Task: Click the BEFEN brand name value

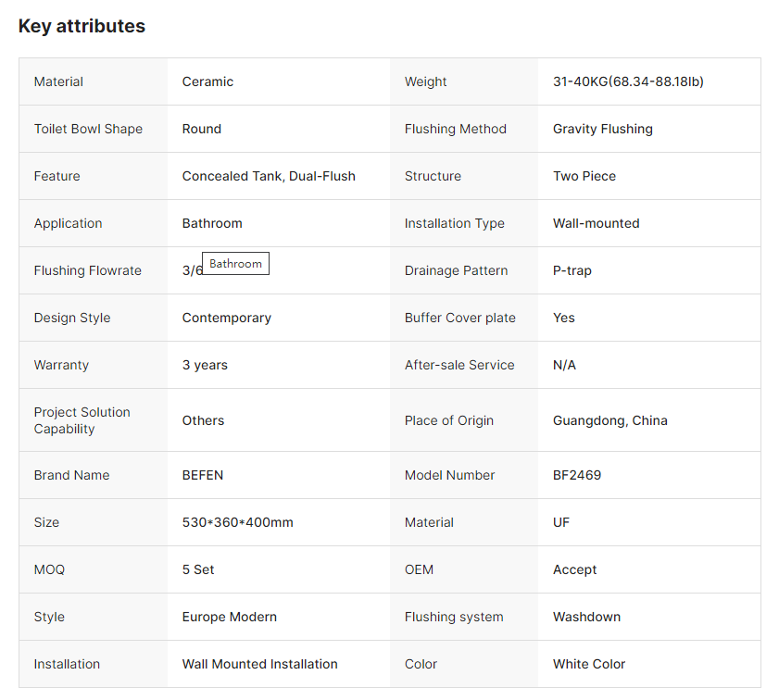Action: (202, 475)
